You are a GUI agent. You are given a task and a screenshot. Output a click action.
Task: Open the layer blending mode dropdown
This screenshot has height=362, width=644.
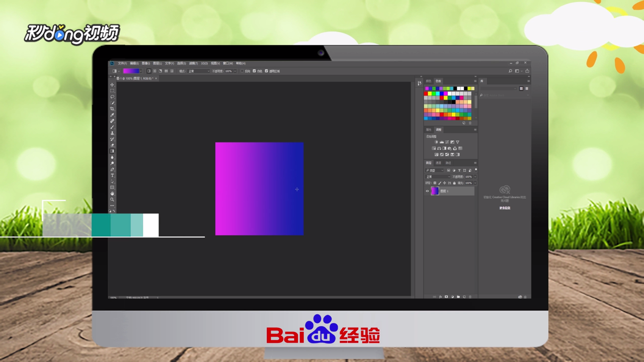click(x=438, y=176)
